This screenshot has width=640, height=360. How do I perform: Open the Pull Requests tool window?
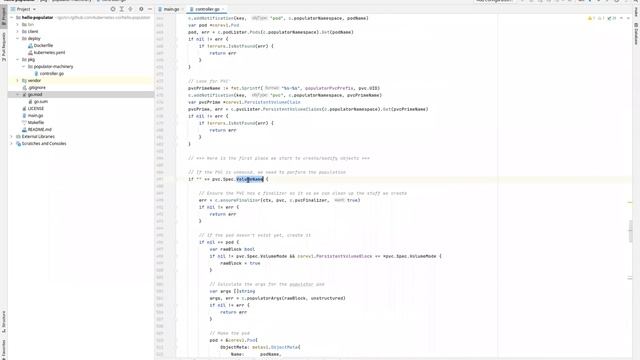4,47
